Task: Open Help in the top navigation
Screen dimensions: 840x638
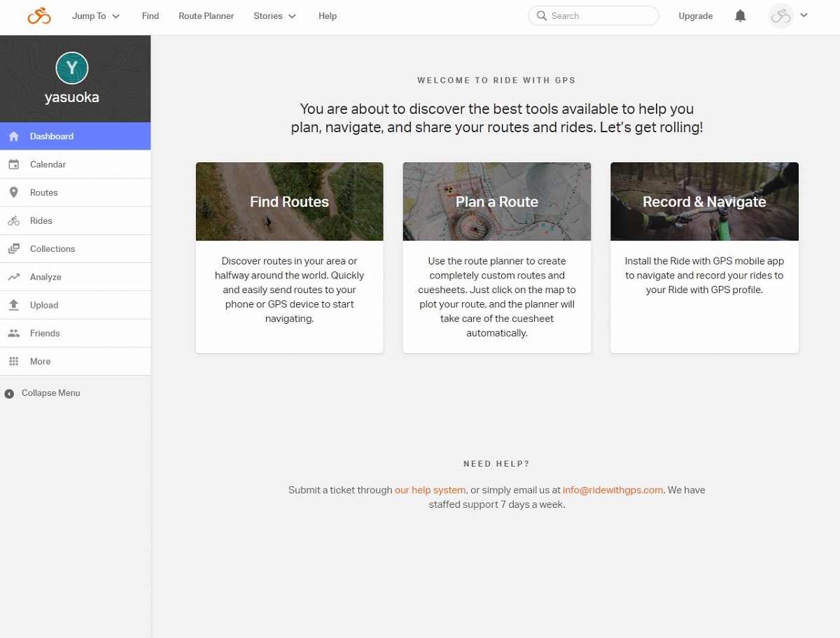Action: [328, 15]
